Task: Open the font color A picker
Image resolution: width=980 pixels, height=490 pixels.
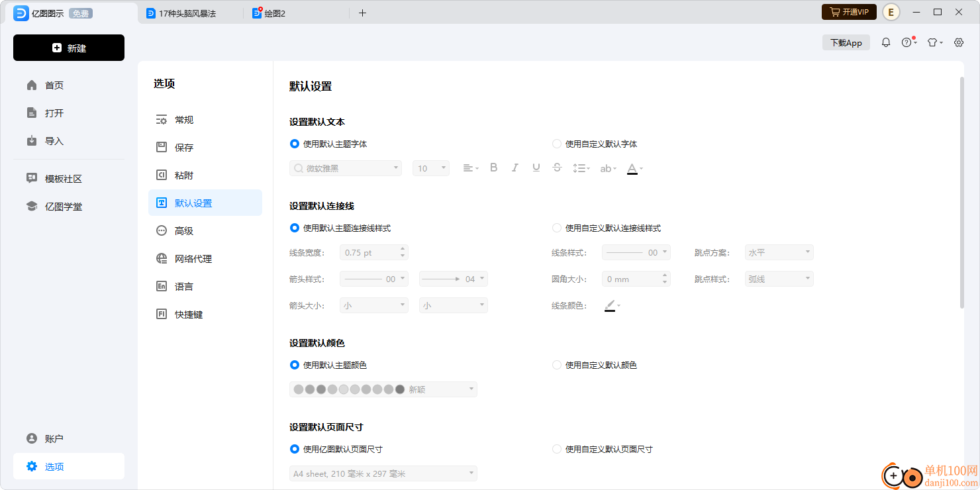Action: pyautogui.click(x=635, y=168)
